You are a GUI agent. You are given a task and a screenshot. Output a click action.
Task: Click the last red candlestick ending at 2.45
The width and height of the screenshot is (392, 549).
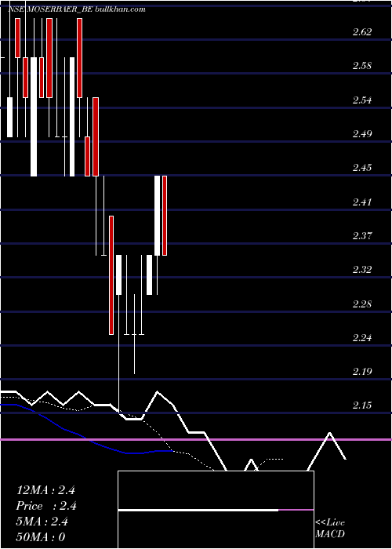[165, 216]
